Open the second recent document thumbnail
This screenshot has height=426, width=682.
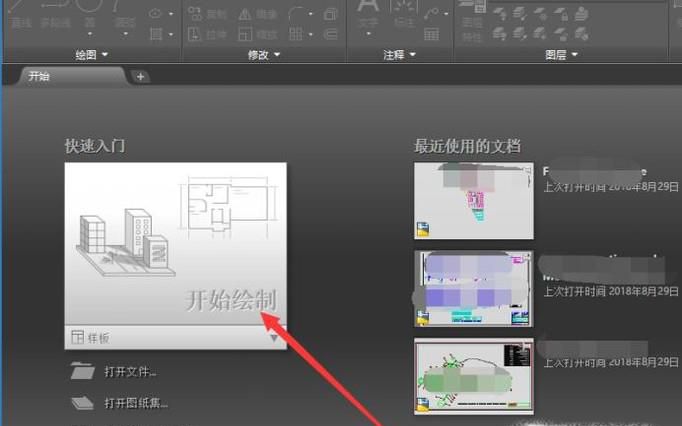tap(473, 286)
